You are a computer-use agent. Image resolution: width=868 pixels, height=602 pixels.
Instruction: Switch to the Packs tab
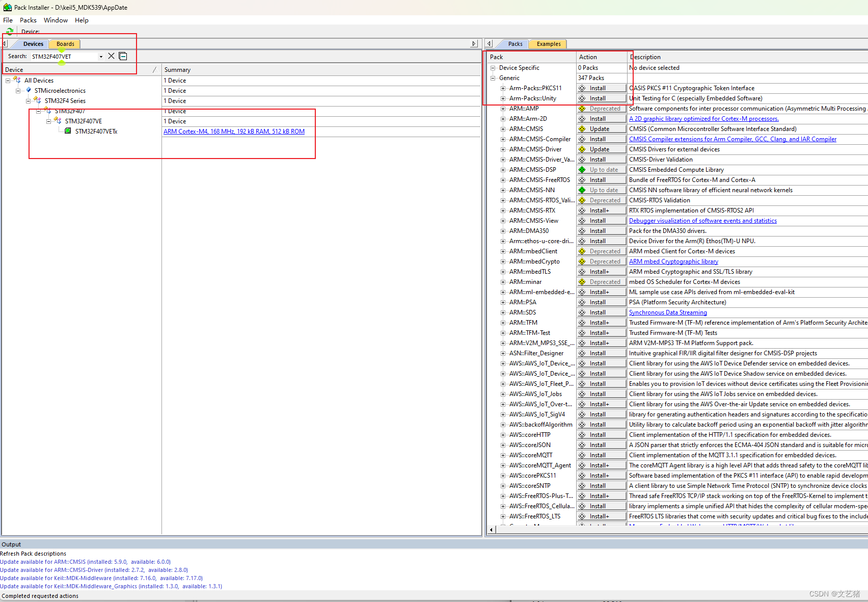(515, 44)
